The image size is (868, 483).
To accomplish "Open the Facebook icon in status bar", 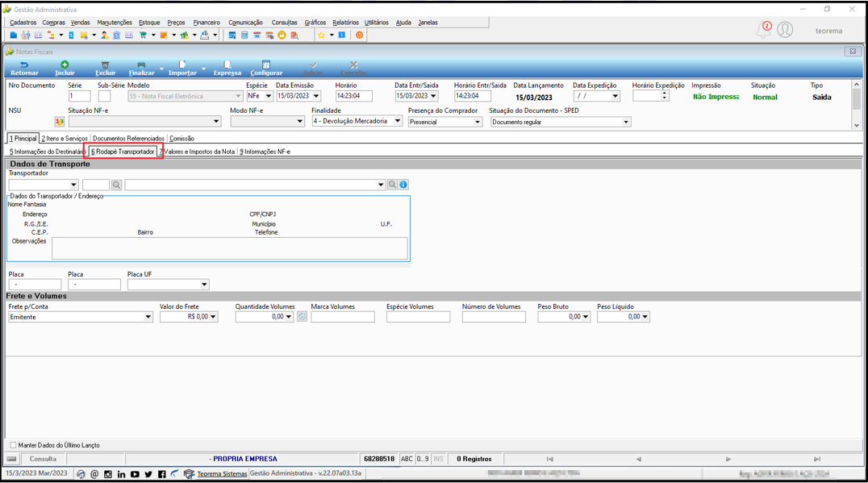I will [x=161, y=474].
